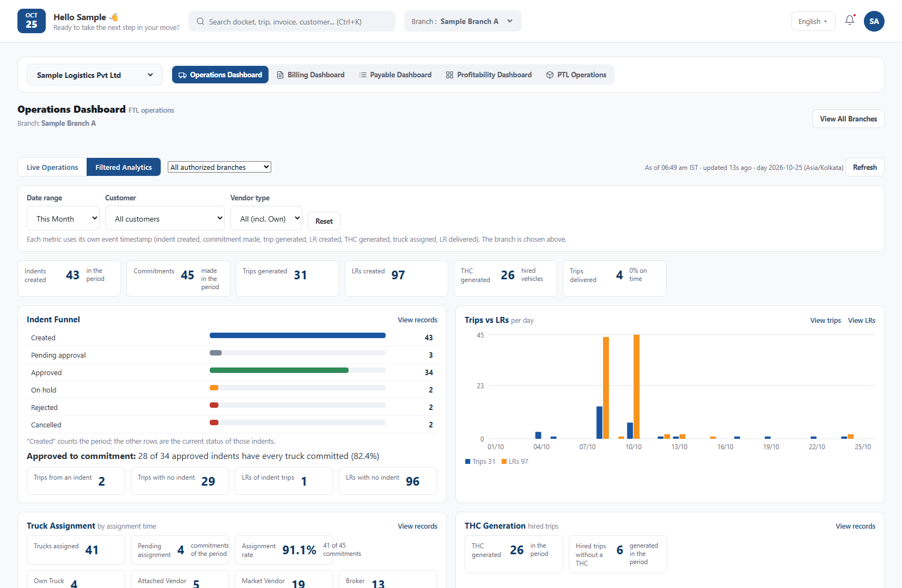Click the View trips link
The height and width of the screenshot is (588, 902).
point(826,321)
